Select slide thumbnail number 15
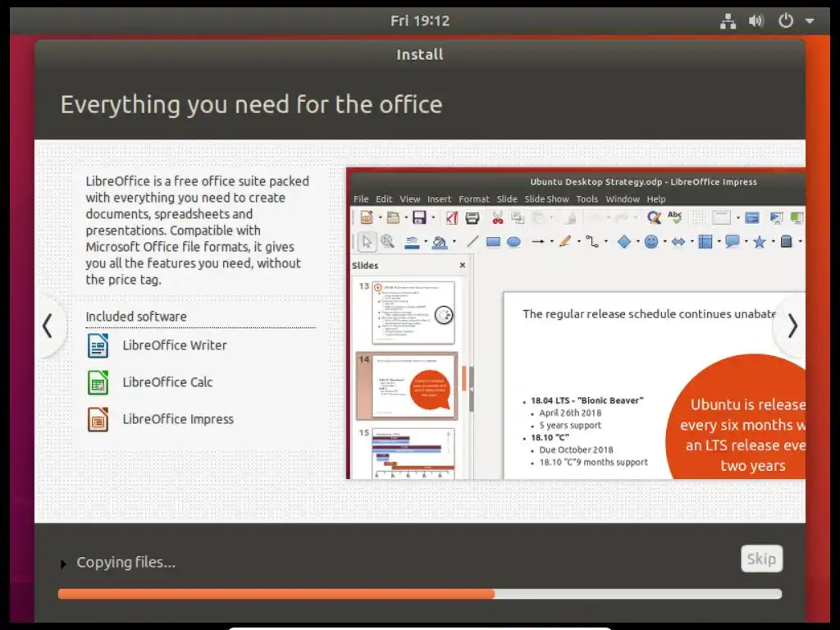Viewport: 840px width, 630px height. [x=413, y=453]
